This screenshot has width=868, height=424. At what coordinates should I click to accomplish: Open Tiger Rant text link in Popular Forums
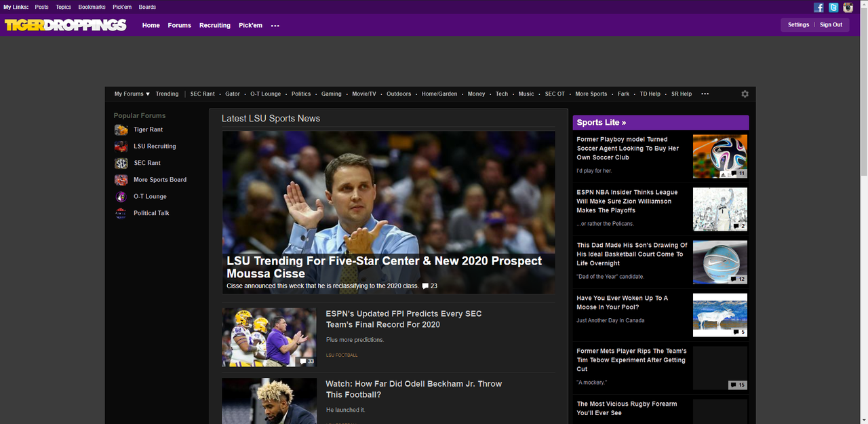point(148,130)
